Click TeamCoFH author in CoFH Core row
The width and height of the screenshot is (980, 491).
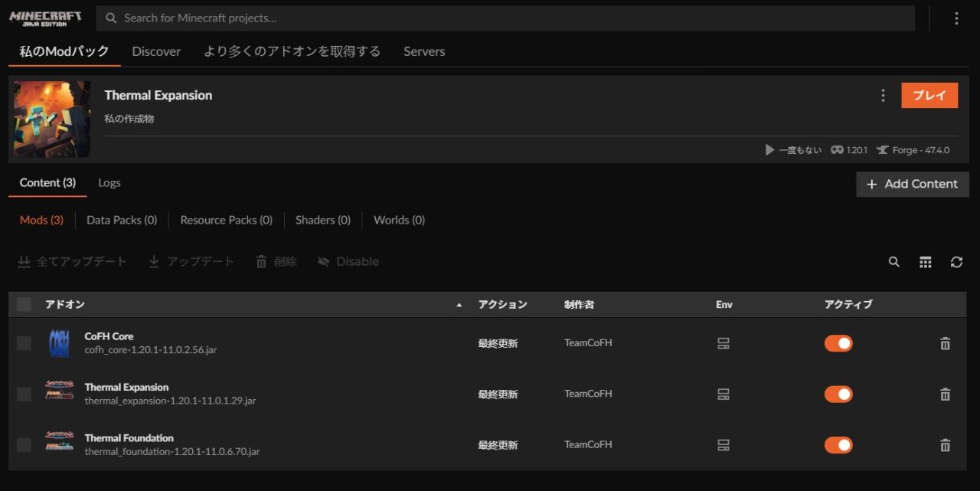[588, 343]
